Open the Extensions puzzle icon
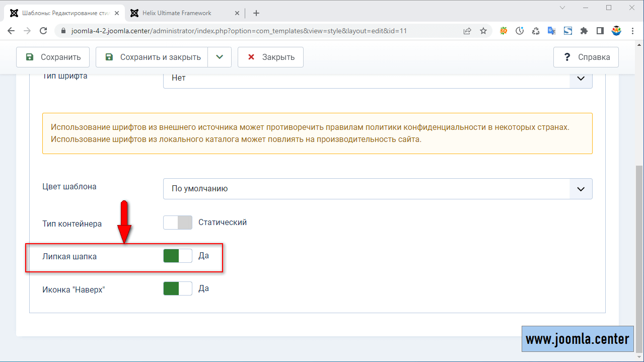 584,31
